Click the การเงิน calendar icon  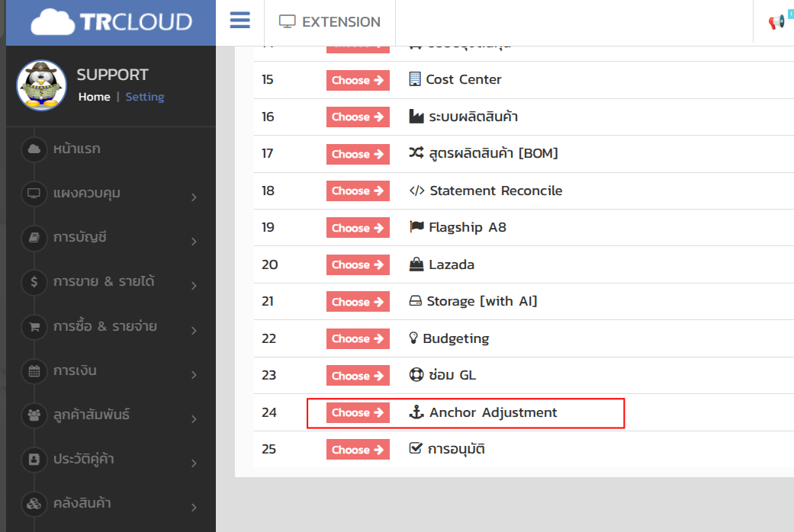click(x=34, y=371)
